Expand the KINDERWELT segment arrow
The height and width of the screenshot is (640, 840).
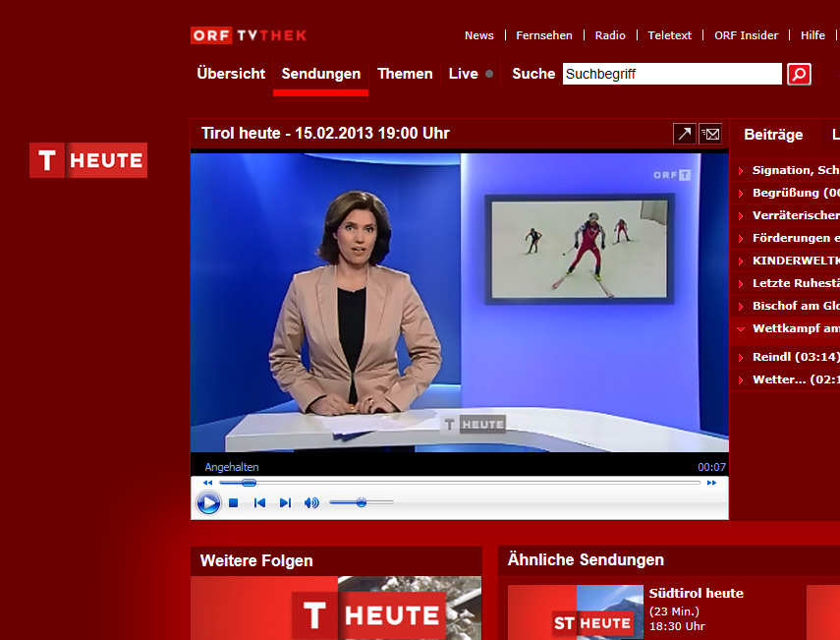741,262
